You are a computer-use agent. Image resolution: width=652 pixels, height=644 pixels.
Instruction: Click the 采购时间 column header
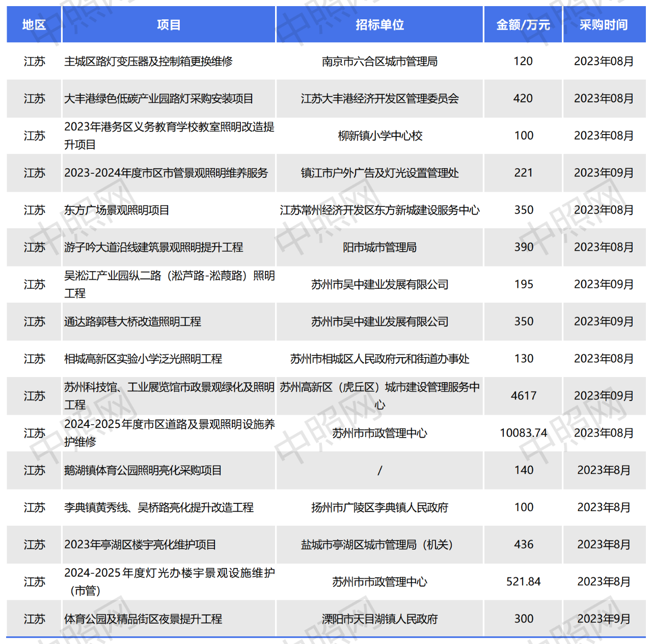[604, 24]
